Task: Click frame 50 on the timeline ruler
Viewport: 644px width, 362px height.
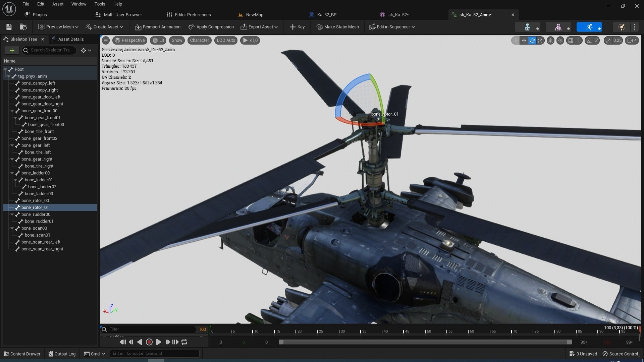Action: tap(429, 331)
